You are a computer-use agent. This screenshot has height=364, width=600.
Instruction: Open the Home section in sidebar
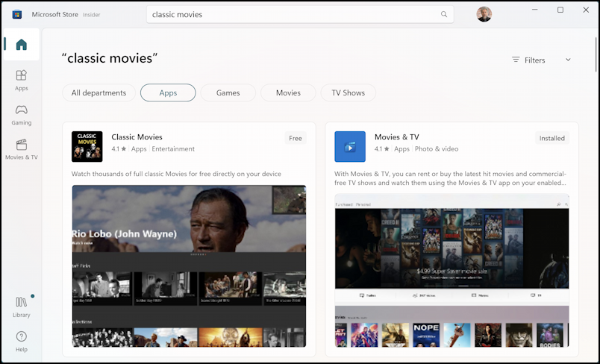(22, 44)
